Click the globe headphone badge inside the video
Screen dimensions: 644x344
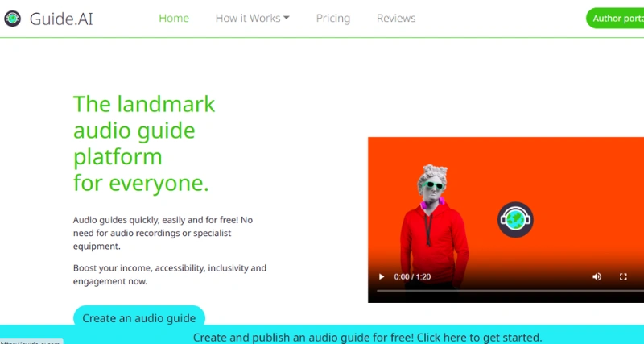[x=515, y=219]
